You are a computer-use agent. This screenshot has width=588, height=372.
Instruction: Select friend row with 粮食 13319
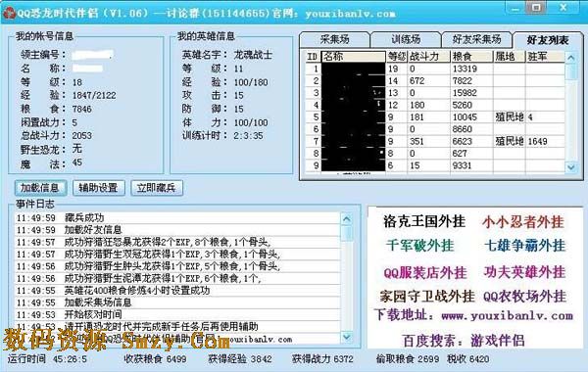click(x=435, y=69)
